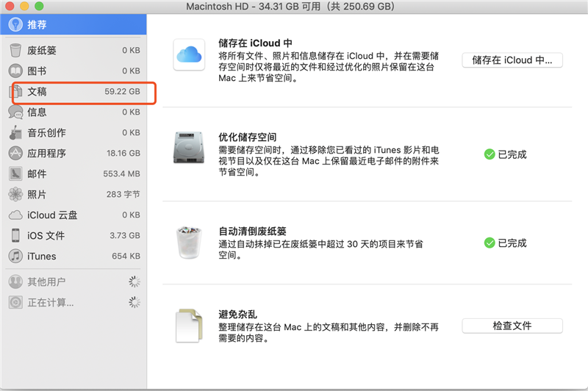The height and width of the screenshot is (391, 588).
Task: Click the iCloud 云盘 cloud icon
Action: click(x=15, y=215)
